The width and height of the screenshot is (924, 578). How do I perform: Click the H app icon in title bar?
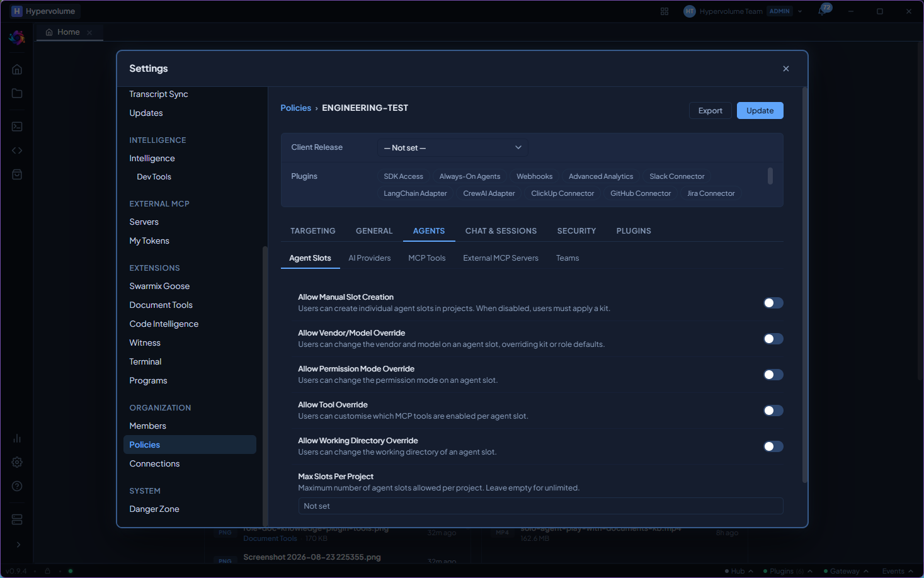pos(17,11)
